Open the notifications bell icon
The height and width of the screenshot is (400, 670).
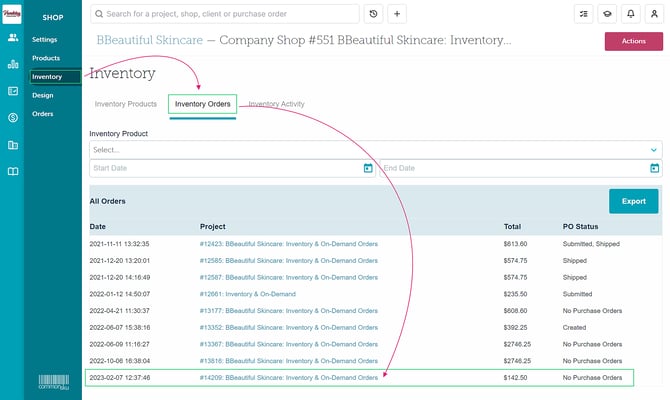[x=630, y=14]
